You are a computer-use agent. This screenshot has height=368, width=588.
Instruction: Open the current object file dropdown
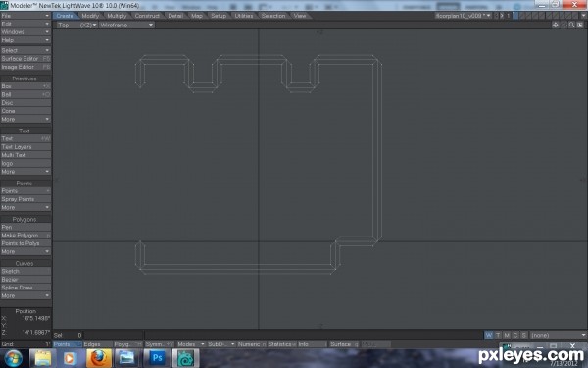[x=464, y=16]
